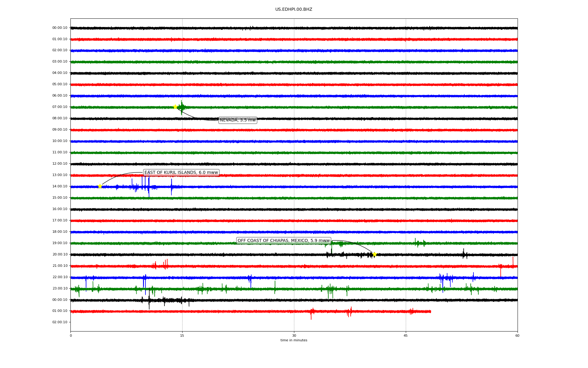Click the 09:00:10 time label

60,130
